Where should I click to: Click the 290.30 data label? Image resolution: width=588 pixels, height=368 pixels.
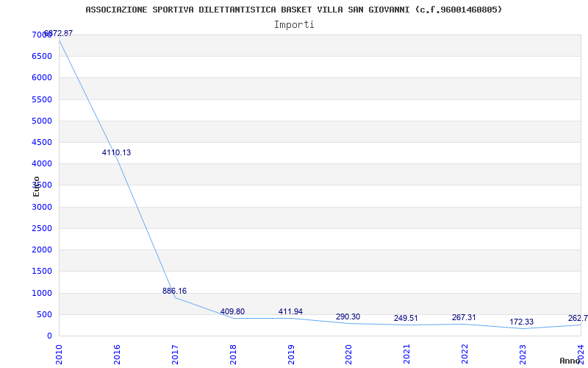(x=348, y=317)
